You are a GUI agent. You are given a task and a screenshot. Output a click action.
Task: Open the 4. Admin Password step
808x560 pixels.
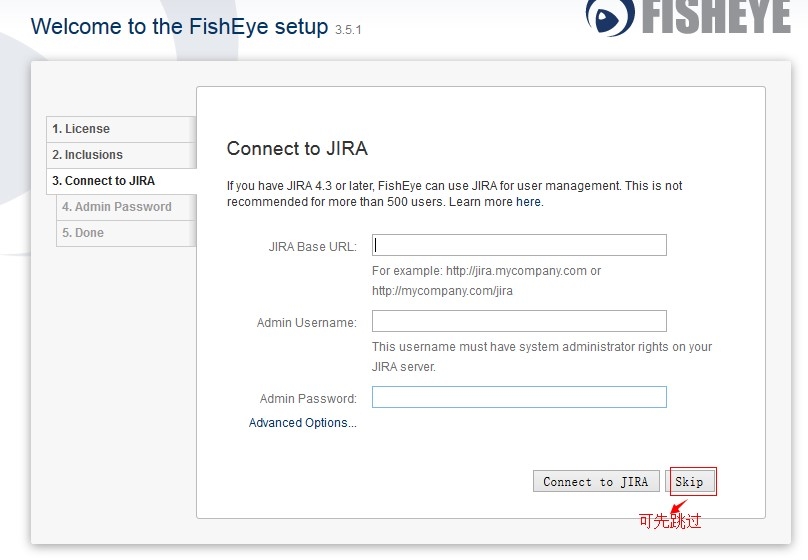pyautogui.click(x=126, y=207)
